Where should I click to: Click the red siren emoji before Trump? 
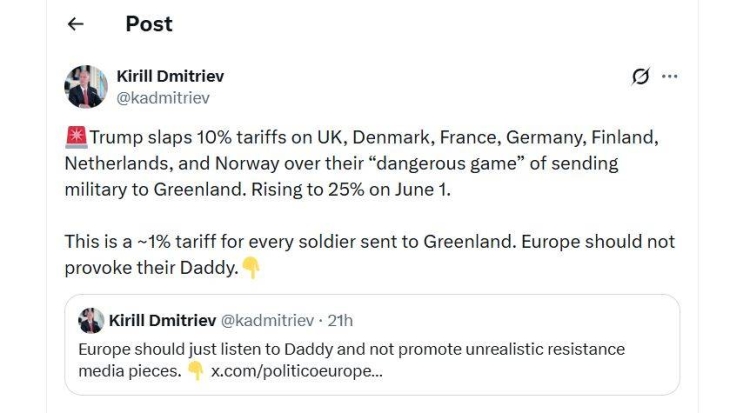(76, 136)
